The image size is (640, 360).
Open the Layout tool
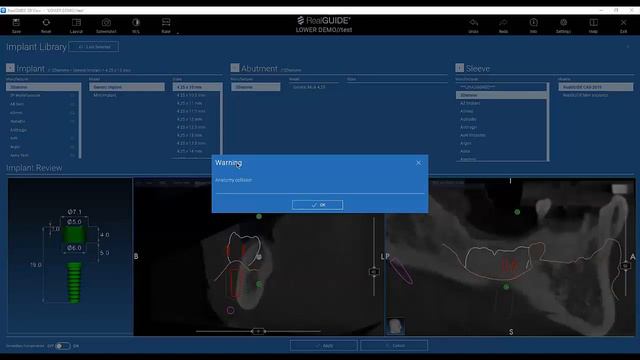[76, 23]
